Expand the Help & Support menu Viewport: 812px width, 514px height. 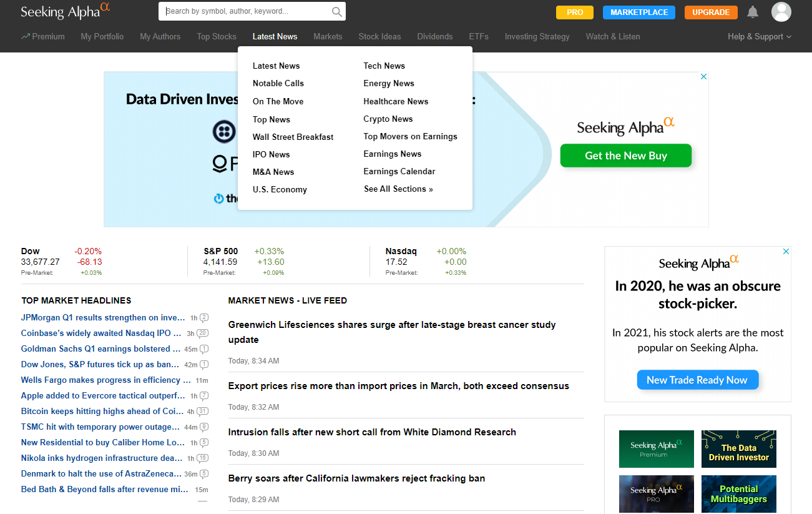[759, 36]
